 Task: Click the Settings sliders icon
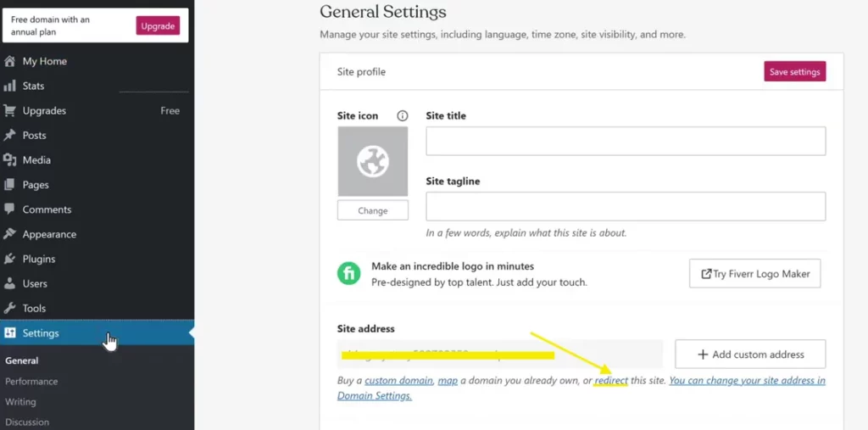click(9, 332)
